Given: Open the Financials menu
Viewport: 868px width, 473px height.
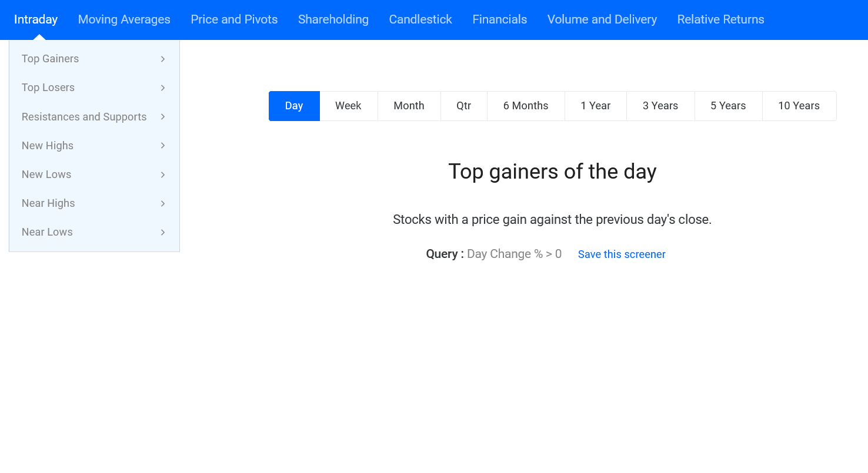Looking at the screenshot, I should tap(500, 19).
